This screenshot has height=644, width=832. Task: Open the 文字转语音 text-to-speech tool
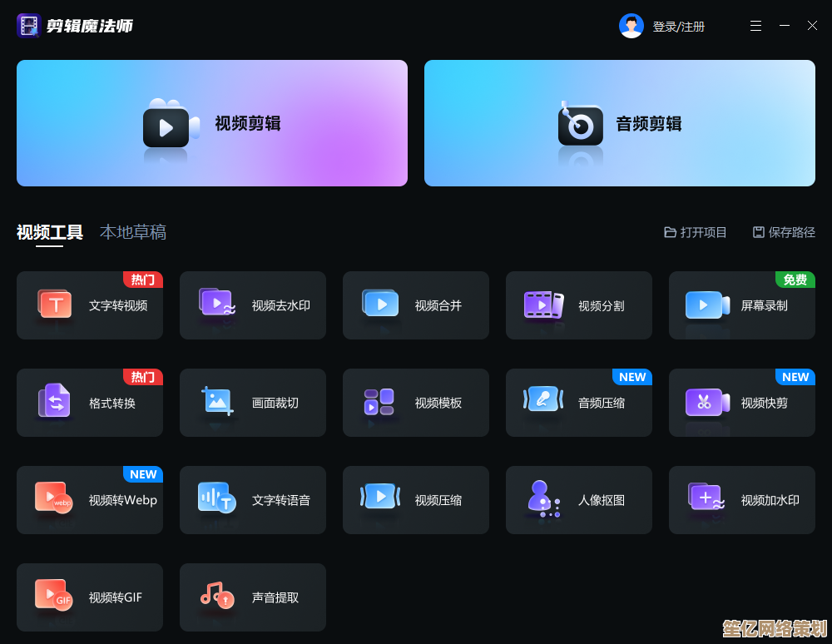coord(253,500)
